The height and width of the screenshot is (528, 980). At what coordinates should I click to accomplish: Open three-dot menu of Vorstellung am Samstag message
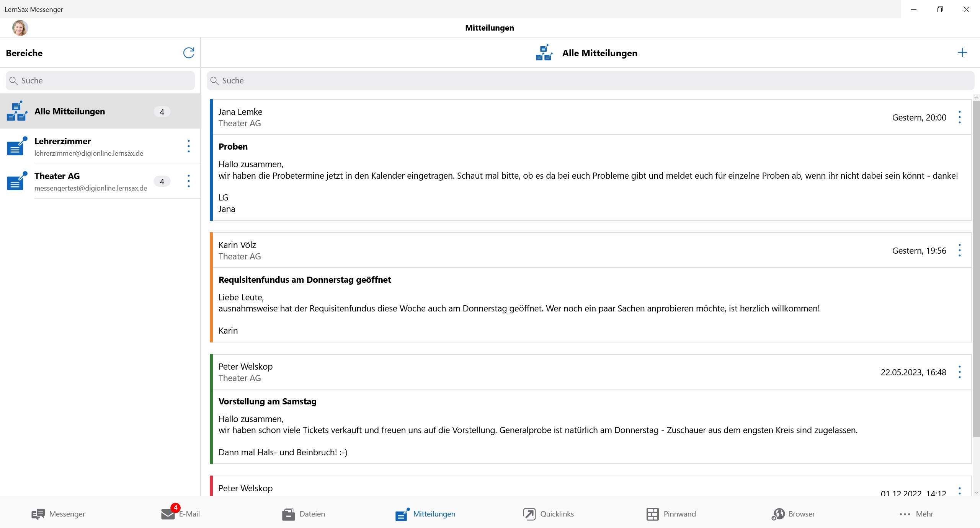pos(960,372)
